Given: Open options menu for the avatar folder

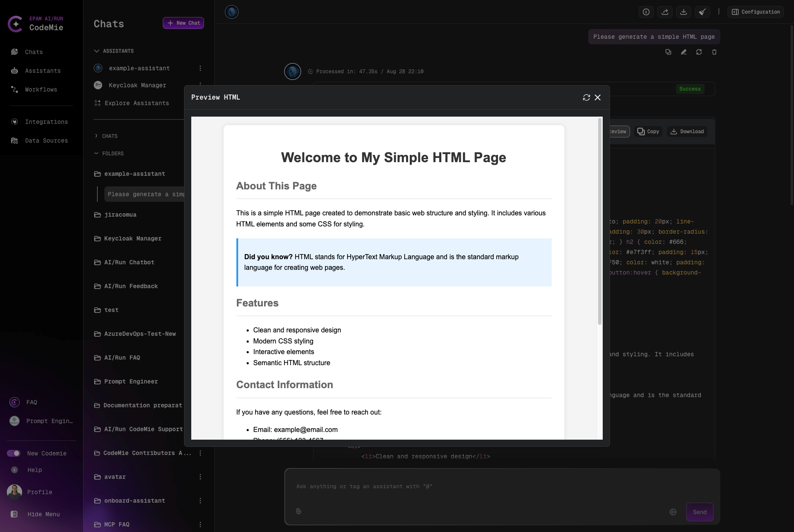Looking at the screenshot, I should click(x=201, y=477).
